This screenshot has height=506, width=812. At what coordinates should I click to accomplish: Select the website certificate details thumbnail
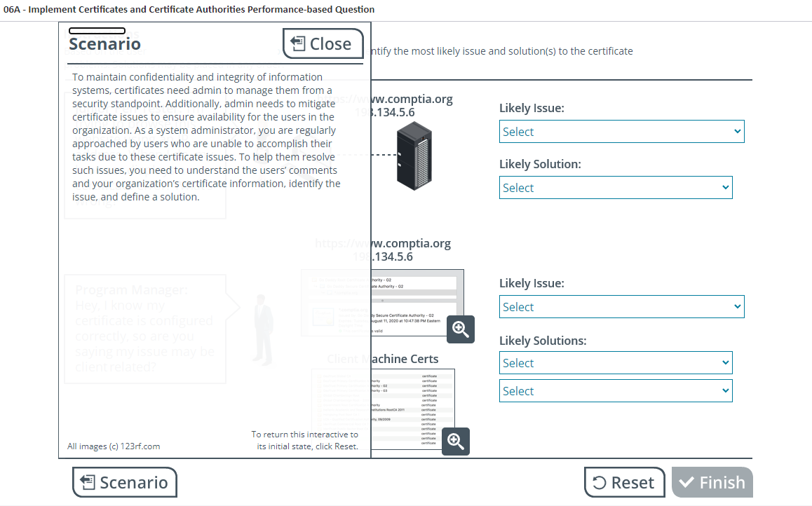414,301
